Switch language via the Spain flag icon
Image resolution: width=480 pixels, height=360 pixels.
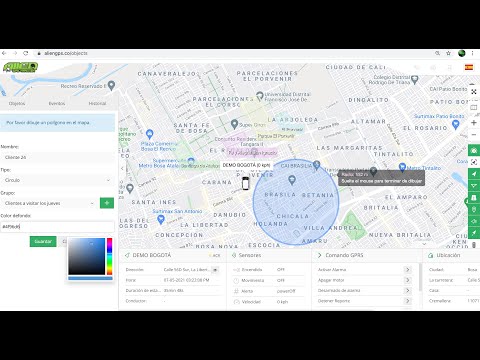(x=469, y=67)
